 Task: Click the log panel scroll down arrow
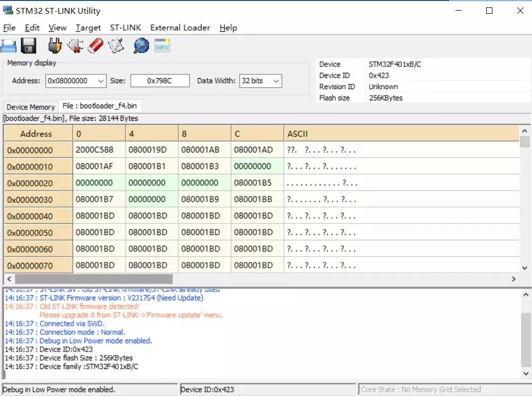pos(526,374)
